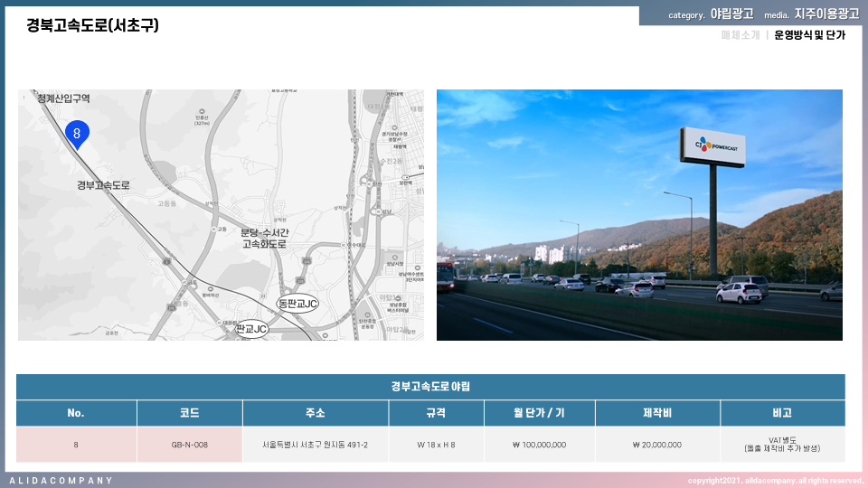Click the 경부고속도로 야립 table title row
The image size is (868, 488).
(x=430, y=387)
